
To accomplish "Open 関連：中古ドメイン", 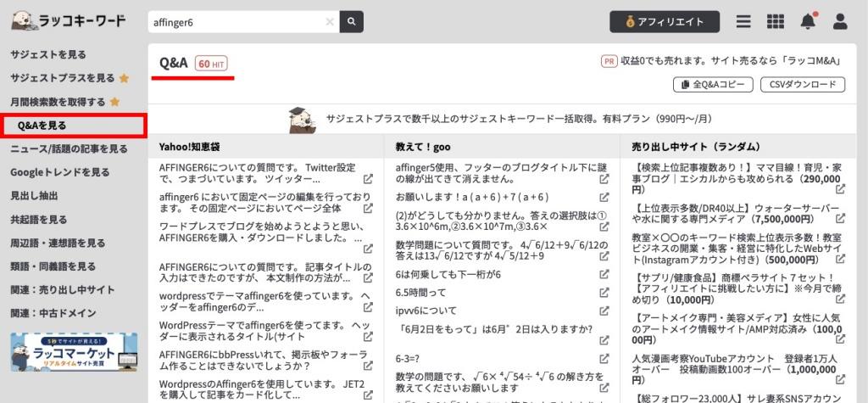I will 53,313.
